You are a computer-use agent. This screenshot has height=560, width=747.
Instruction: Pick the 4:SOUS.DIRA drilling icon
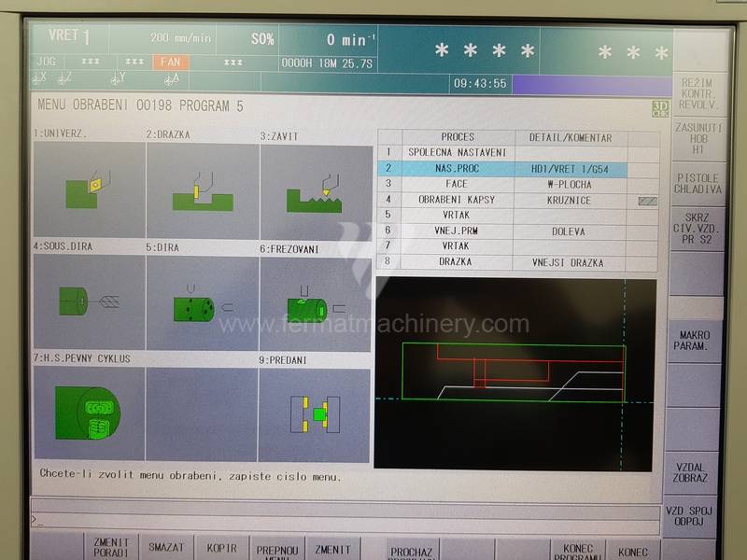[x=89, y=302]
